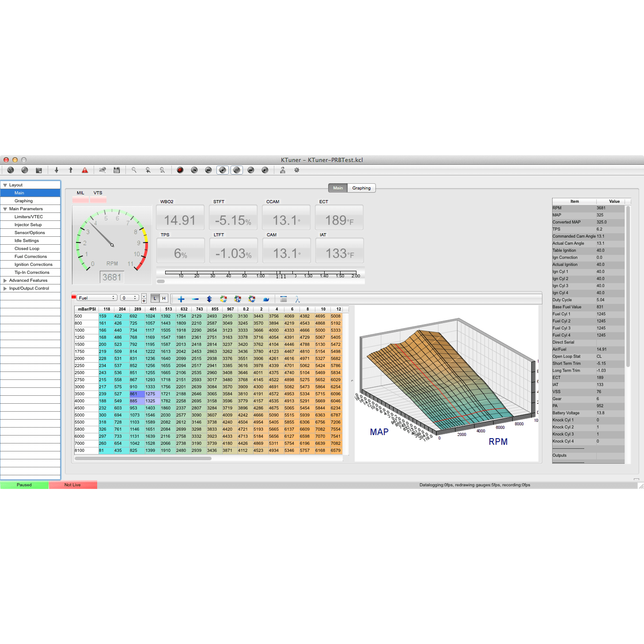Click the pause playback button
The height and width of the screenshot is (644, 644).
[237, 170]
